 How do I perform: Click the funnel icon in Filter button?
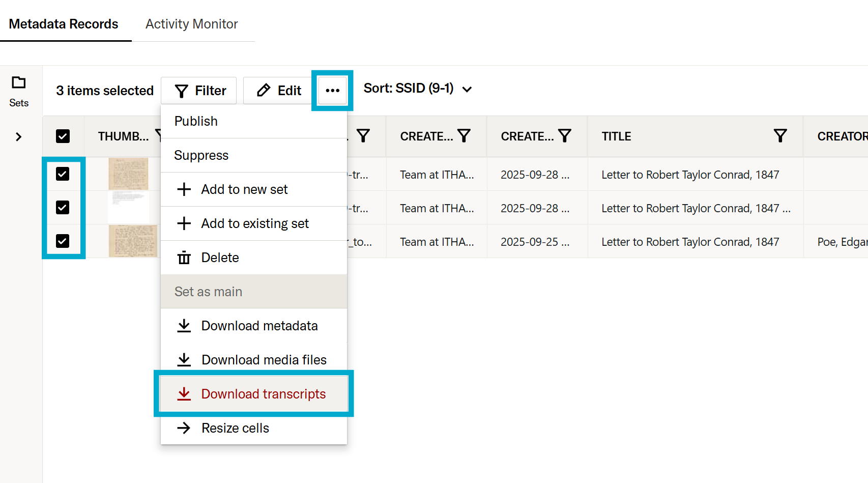tap(181, 91)
